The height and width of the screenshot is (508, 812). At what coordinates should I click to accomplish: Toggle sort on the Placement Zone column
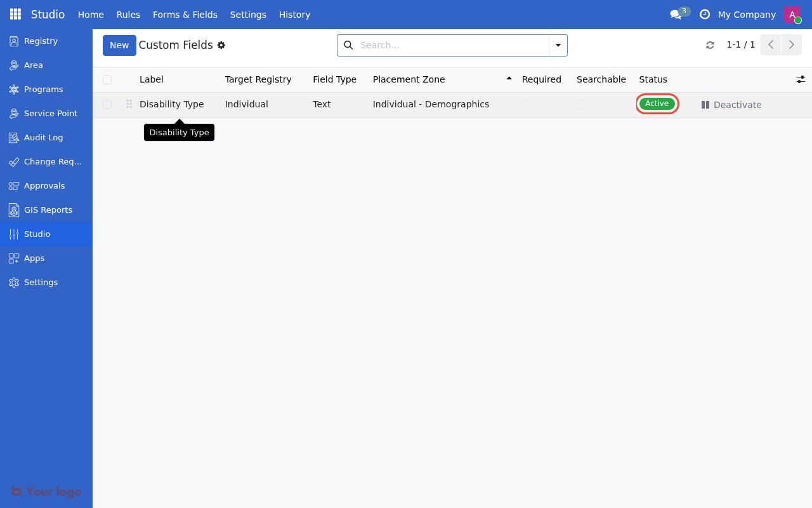[x=409, y=79]
